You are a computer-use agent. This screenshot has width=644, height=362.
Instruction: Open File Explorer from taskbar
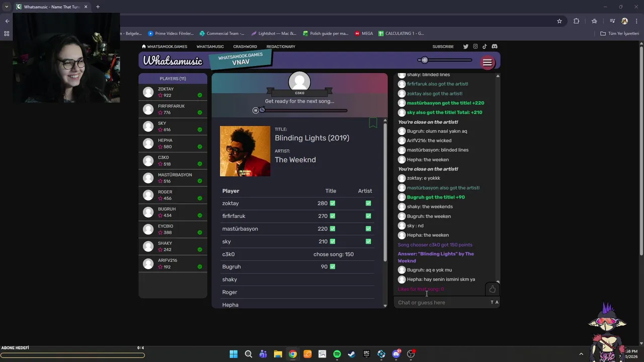pyautogui.click(x=278, y=354)
